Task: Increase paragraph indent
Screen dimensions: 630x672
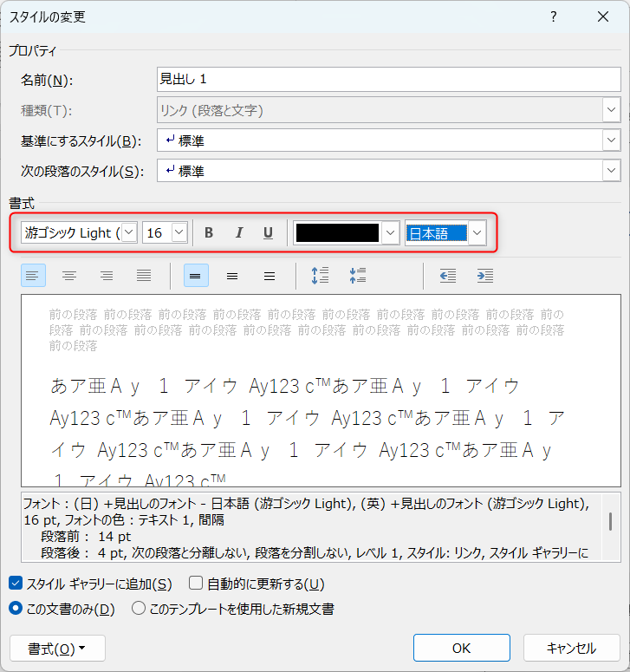Action: pos(485,276)
